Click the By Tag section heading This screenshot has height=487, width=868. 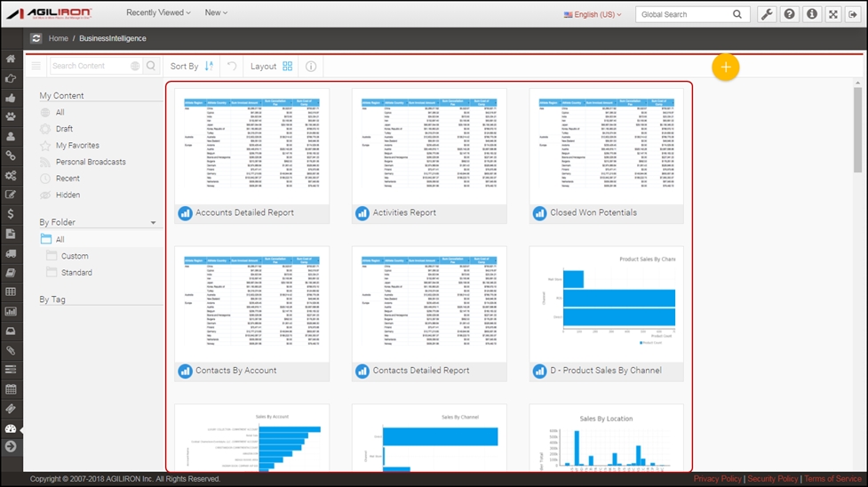click(52, 299)
